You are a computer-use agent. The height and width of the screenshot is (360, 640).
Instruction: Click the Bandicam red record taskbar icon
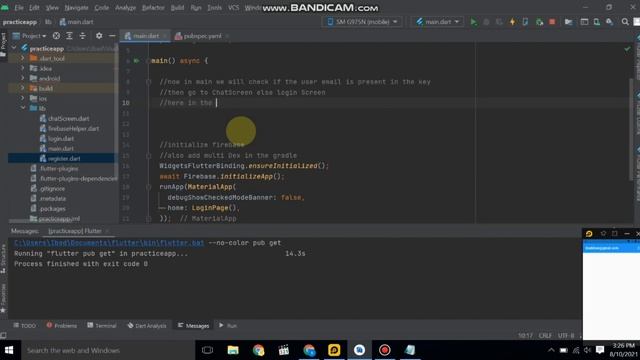pyautogui.click(x=384, y=350)
